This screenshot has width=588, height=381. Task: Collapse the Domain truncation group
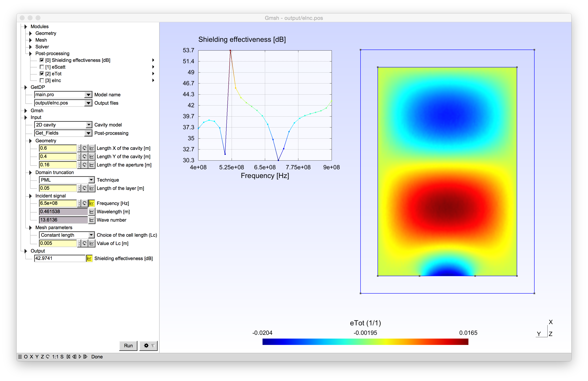(30, 172)
